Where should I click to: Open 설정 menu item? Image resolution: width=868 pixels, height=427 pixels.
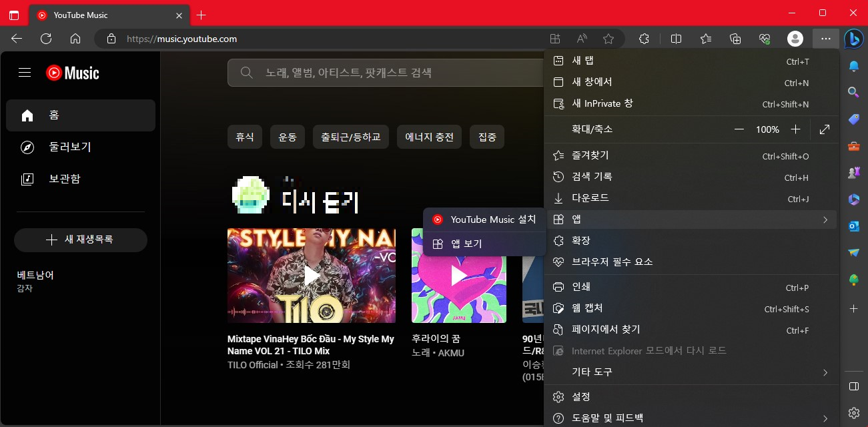691,397
